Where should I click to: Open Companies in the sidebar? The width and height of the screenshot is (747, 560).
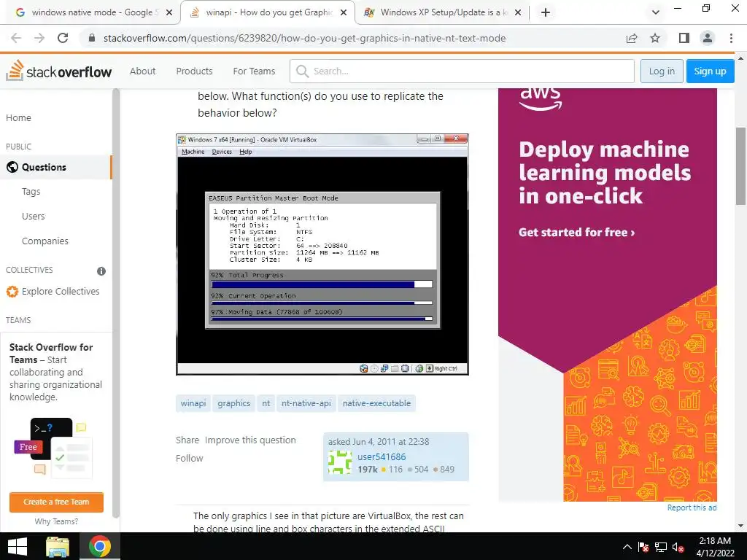(44, 241)
